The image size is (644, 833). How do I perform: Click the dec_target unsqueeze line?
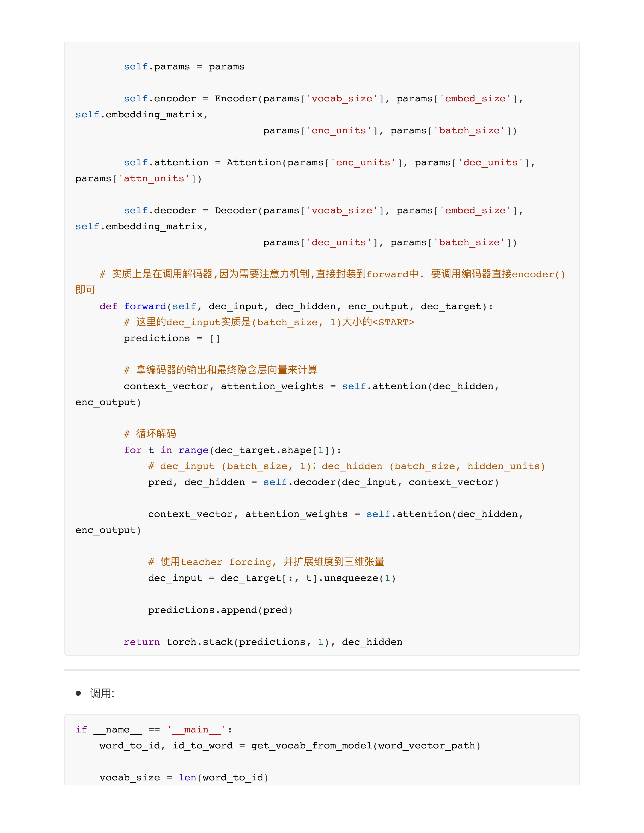tap(272, 578)
